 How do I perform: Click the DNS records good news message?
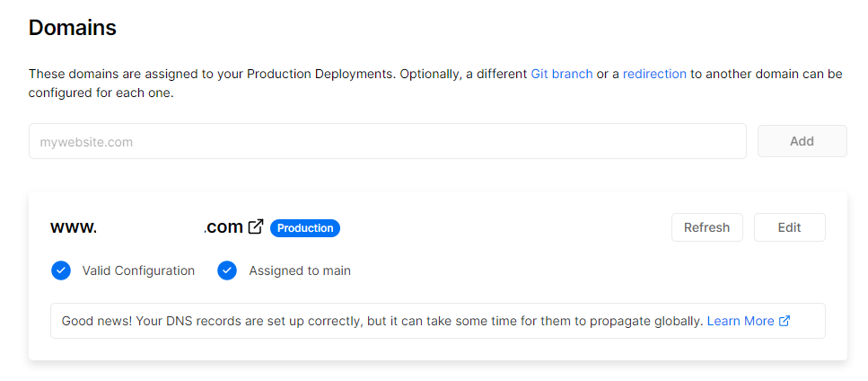(x=382, y=321)
